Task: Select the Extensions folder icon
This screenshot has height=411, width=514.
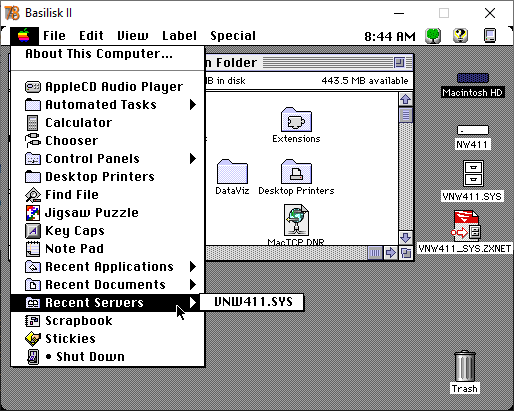Action: tap(296, 119)
